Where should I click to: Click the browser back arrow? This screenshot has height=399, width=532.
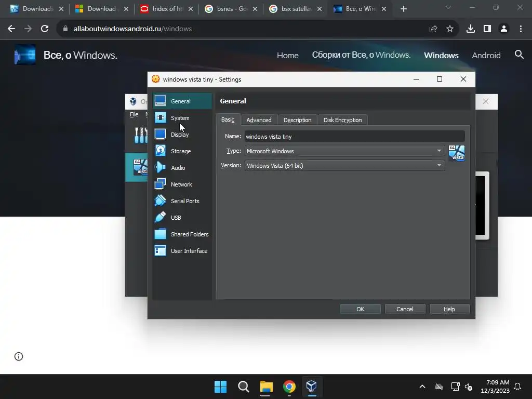click(x=11, y=29)
